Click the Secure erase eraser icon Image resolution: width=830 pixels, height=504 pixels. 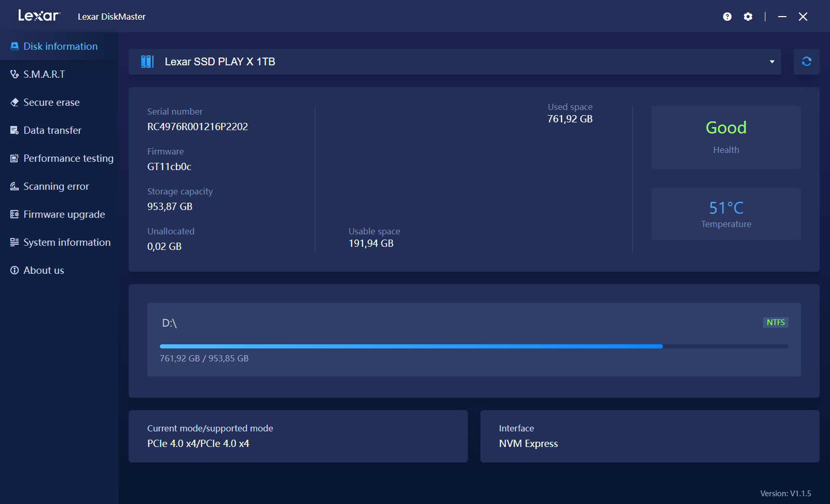click(15, 103)
